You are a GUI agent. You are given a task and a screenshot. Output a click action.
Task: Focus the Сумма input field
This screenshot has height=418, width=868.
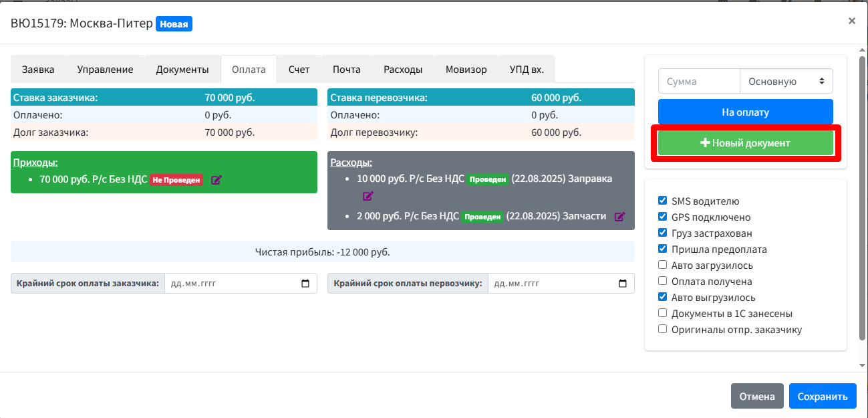699,82
